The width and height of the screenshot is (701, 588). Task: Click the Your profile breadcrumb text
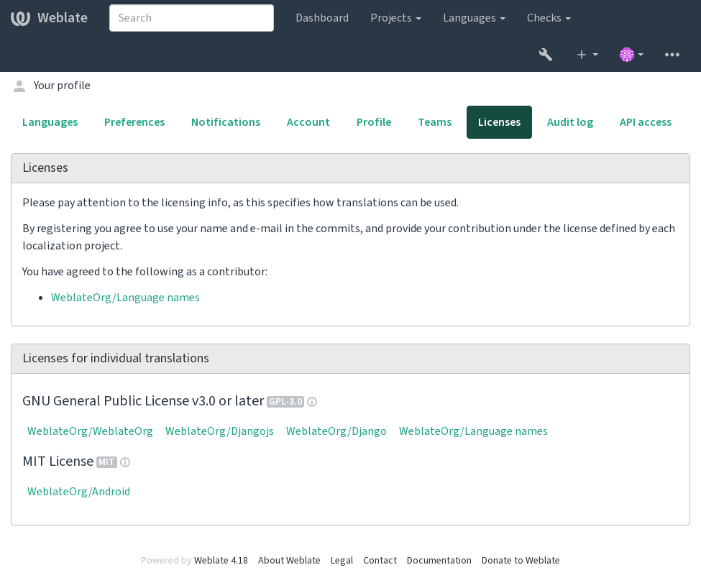(62, 86)
